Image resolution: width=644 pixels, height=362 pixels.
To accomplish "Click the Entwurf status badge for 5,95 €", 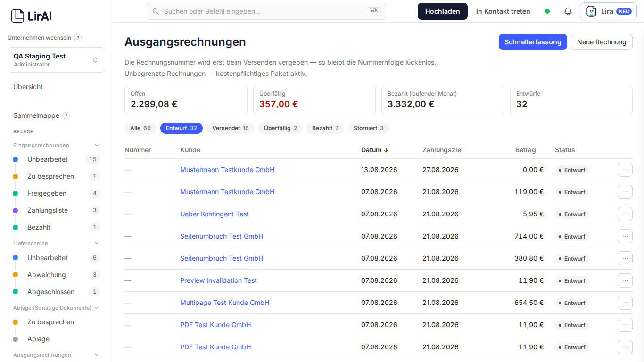I will pos(572,214).
